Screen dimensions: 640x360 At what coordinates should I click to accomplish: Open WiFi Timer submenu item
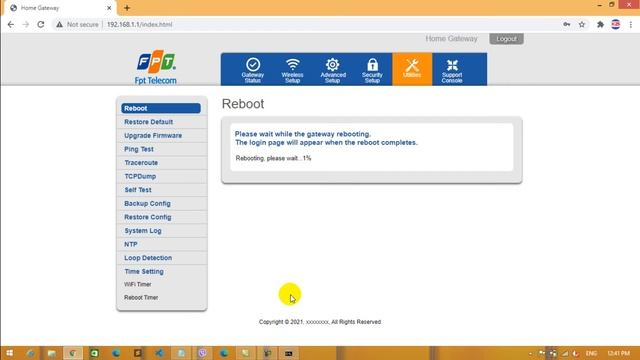[138, 284]
